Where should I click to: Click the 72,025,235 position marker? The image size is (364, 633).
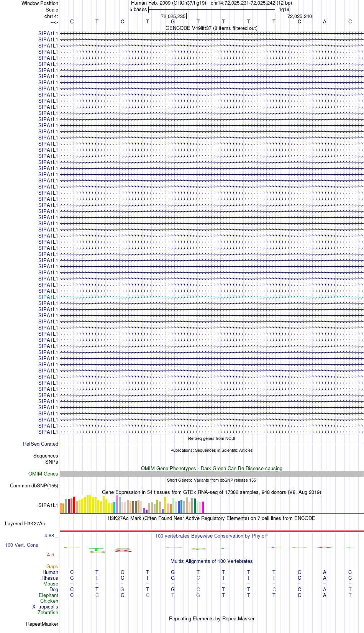[x=173, y=16]
